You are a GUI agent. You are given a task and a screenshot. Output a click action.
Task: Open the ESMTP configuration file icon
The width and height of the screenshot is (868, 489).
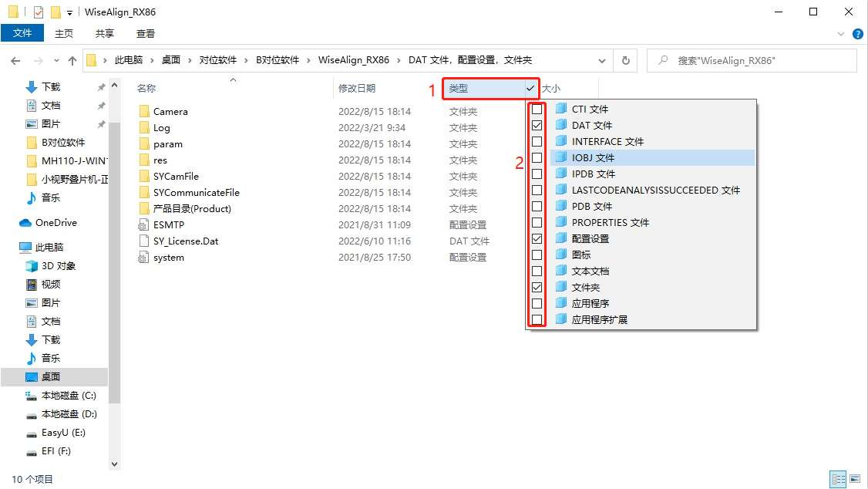click(x=143, y=225)
